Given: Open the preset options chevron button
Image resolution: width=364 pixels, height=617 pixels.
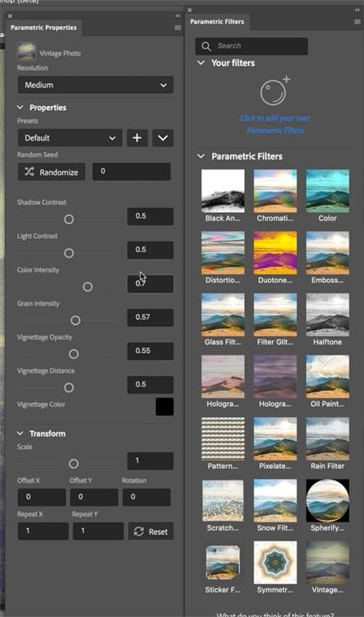Looking at the screenshot, I should [x=164, y=138].
